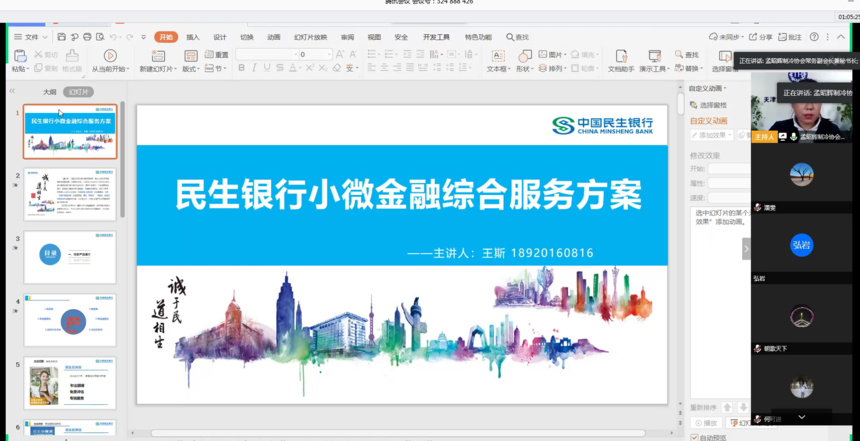Switch to Slides (幻灯片) view toggle
The image size is (860, 441).
[78, 92]
